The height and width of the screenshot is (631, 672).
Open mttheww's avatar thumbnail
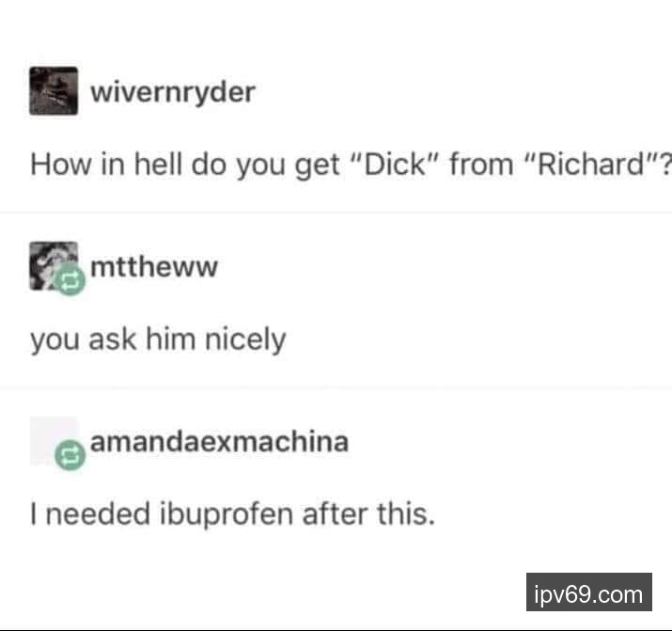(x=54, y=266)
